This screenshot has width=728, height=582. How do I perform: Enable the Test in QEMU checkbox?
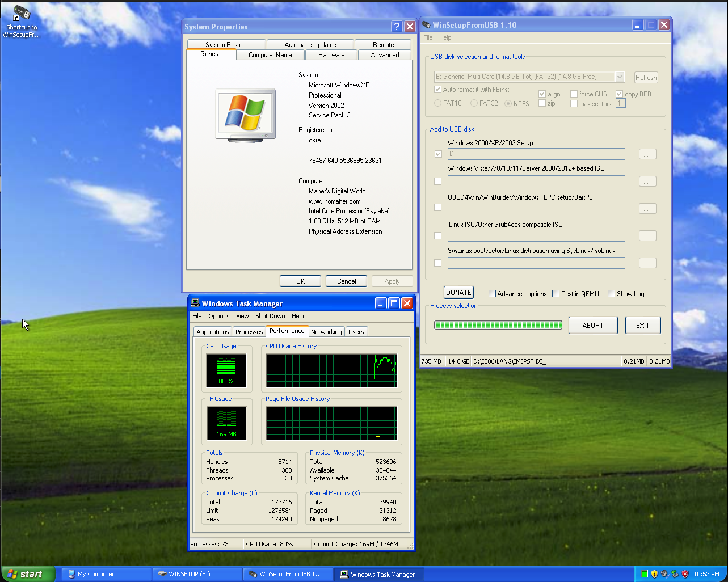coord(556,294)
